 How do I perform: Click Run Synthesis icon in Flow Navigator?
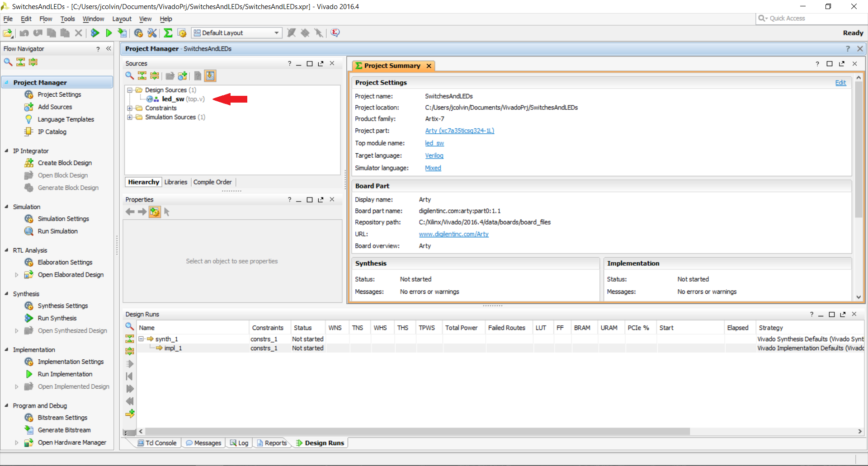(29, 318)
